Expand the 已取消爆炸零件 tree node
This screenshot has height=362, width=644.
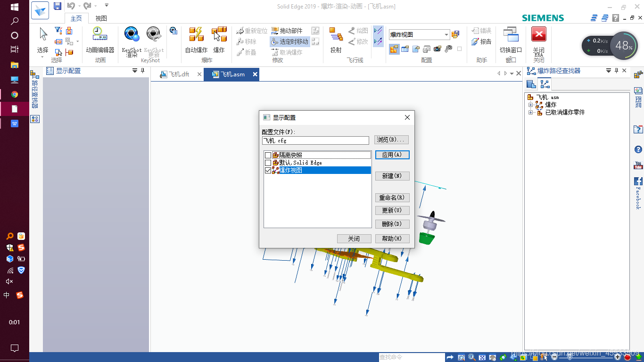[x=530, y=112]
